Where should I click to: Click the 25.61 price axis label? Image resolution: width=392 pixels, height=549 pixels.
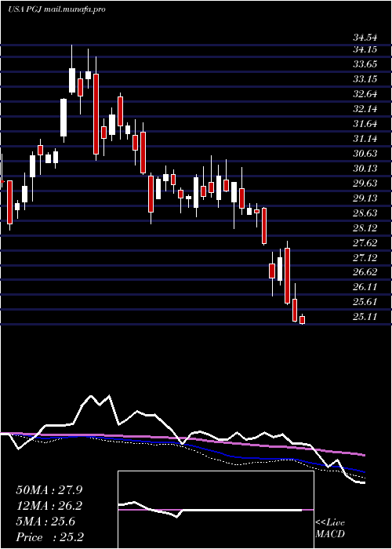click(x=365, y=301)
